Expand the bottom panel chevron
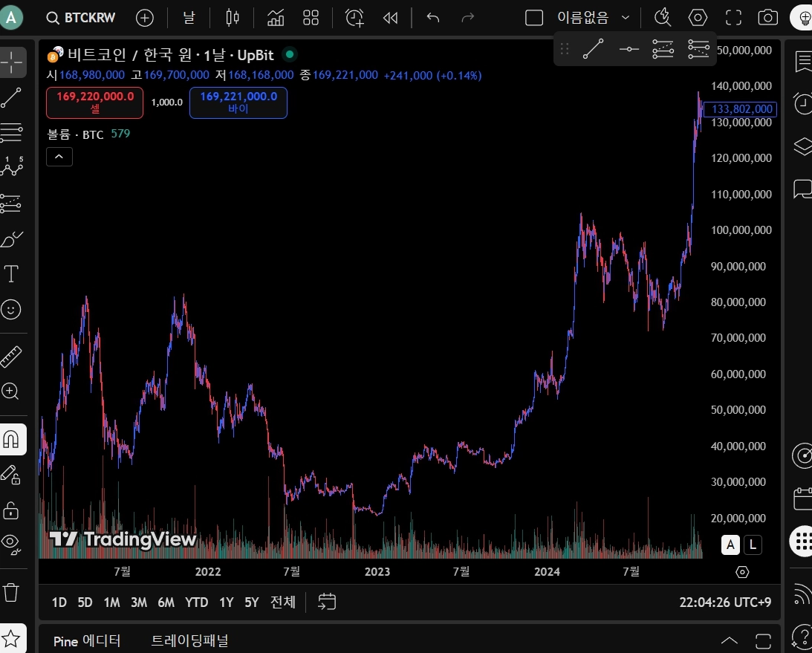 tap(729, 641)
